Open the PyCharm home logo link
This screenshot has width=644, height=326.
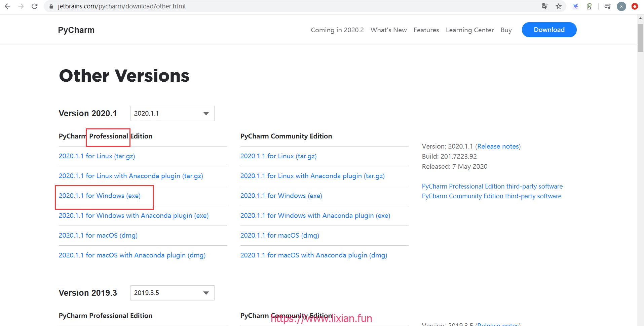pyautogui.click(x=76, y=30)
